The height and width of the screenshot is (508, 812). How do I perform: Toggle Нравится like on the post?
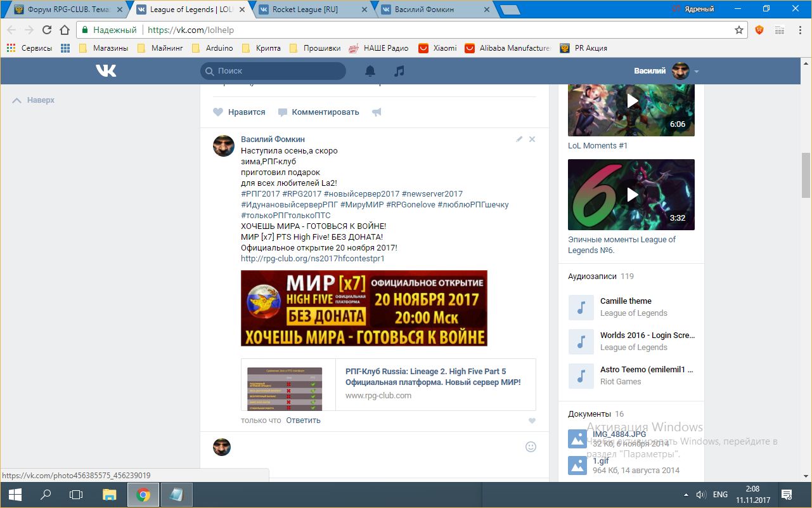239,112
